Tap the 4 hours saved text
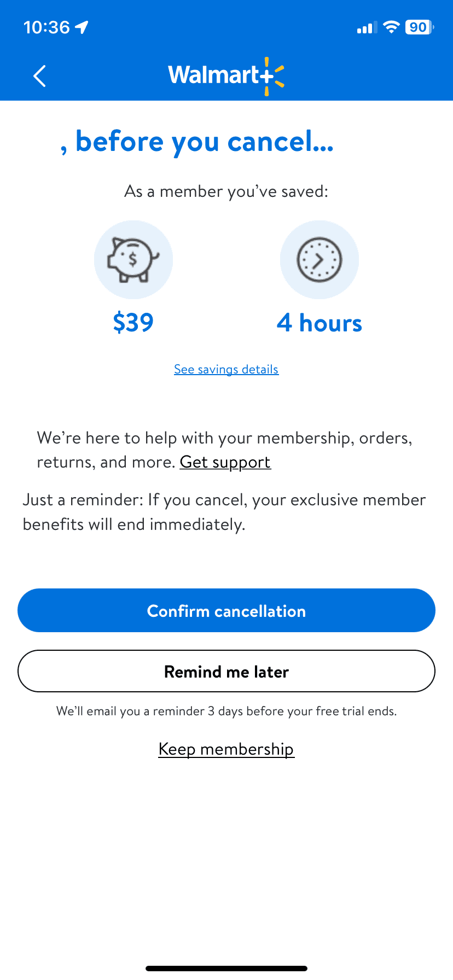 320,323
